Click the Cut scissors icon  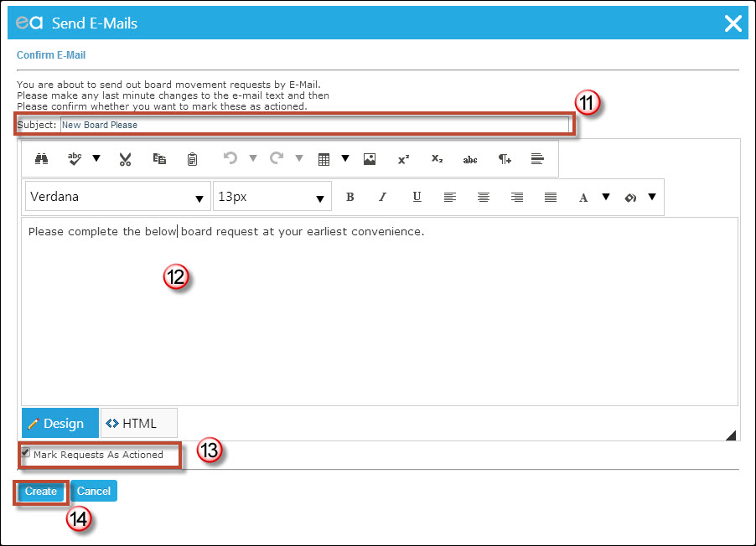point(126,159)
